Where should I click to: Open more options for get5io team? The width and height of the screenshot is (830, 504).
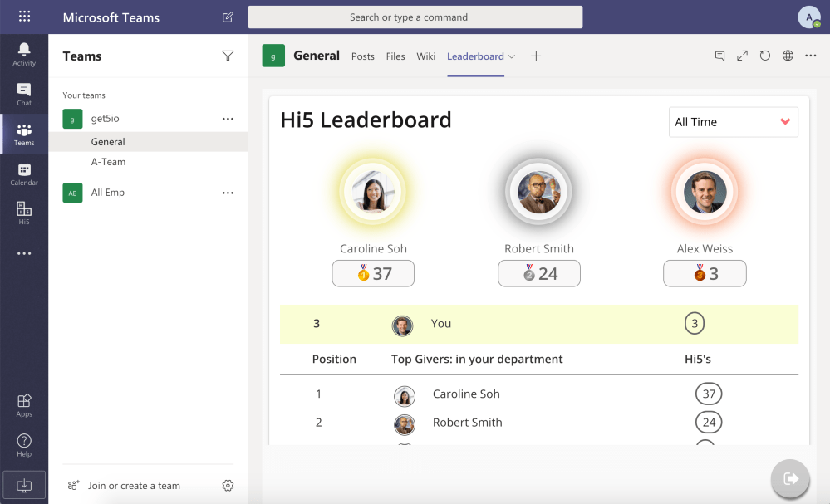(x=228, y=119)
